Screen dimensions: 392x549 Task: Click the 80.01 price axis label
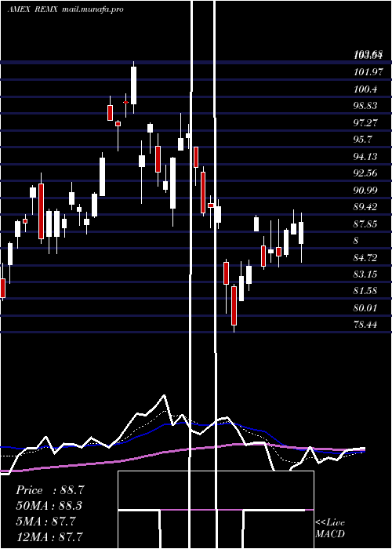(366, 307)
